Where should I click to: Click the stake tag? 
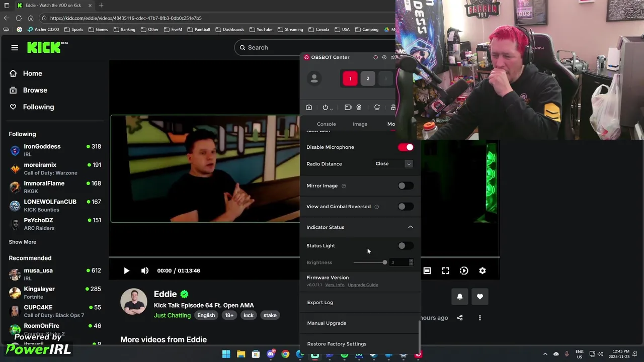point(270,315)
